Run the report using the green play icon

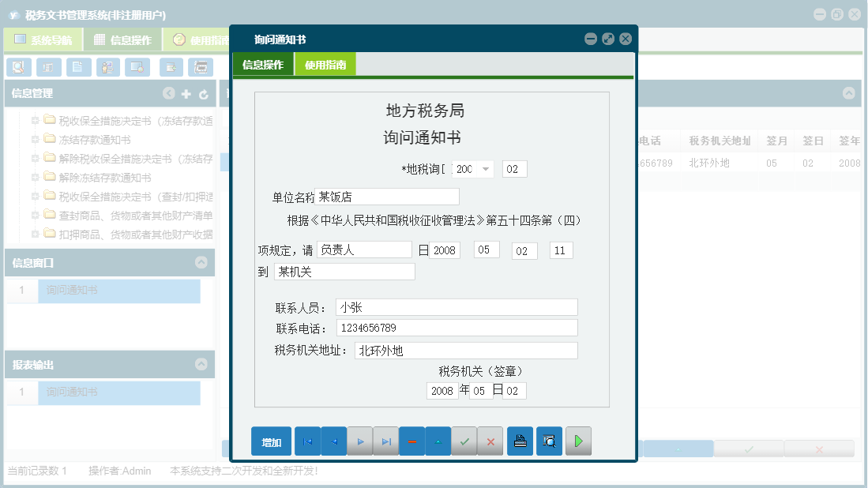click(x=578, y=441)
